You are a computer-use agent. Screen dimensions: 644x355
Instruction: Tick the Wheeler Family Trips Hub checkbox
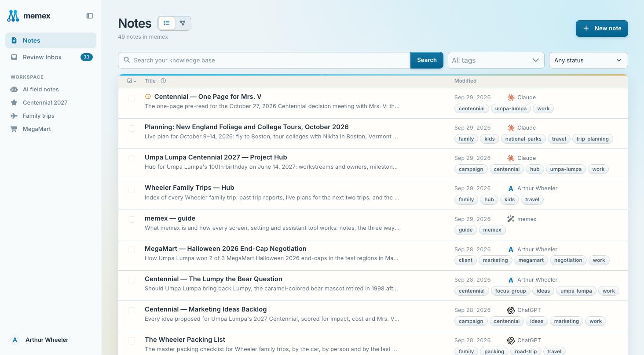(x=132, y=189)
